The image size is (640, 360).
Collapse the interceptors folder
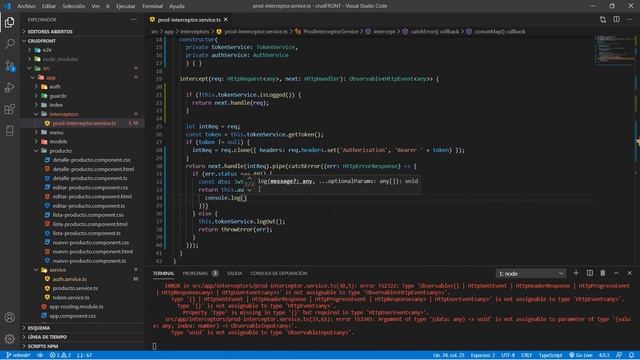point(64,114)
